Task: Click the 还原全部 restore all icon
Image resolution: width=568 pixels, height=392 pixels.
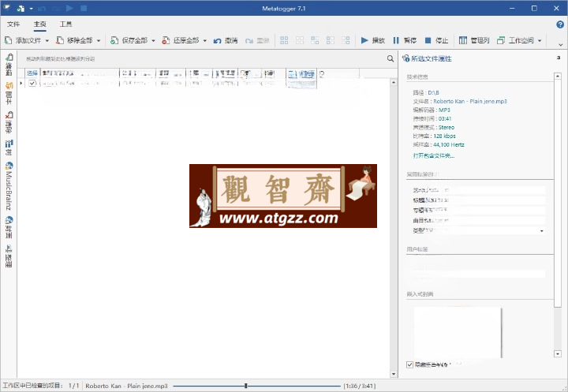Action: [166, 40]
